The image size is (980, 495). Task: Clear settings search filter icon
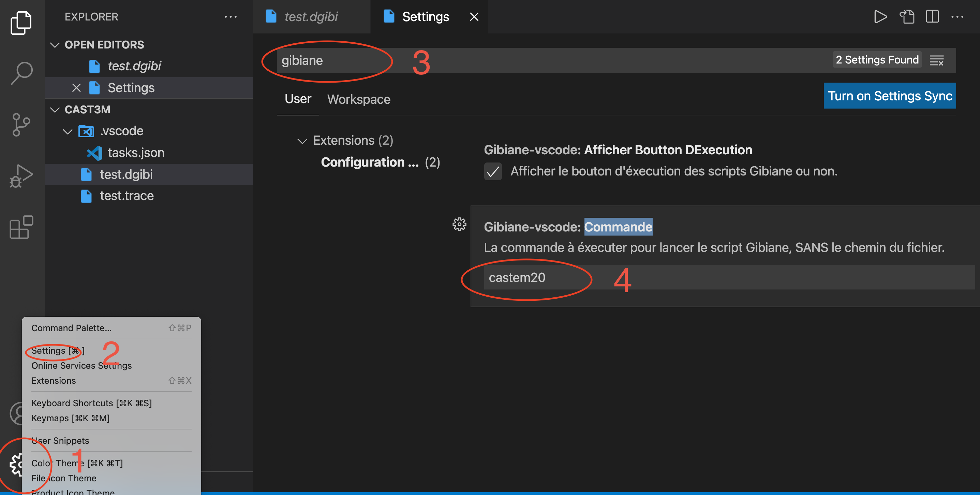(x=936, y=60)
